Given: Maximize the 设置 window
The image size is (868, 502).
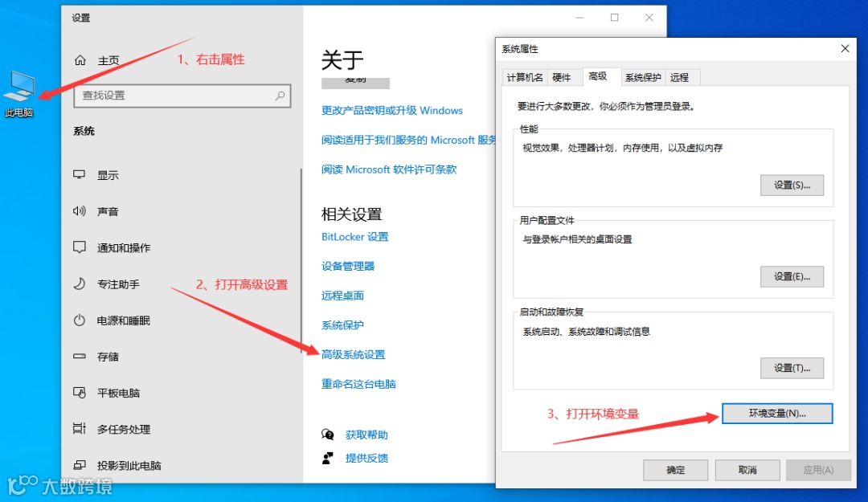Looking at the screenshot, I should click(x=615, y=18).
